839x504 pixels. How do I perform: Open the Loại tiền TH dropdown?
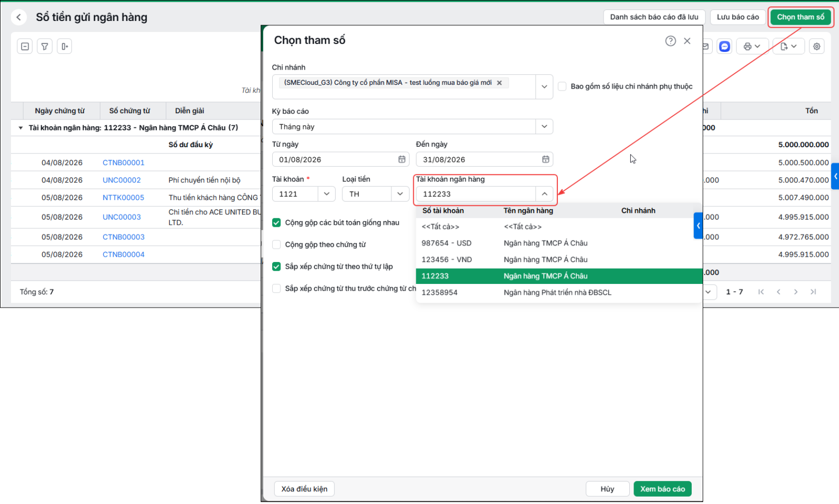pos(400,194)
